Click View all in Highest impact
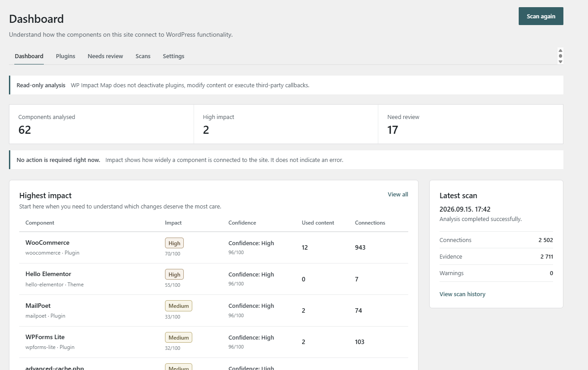 (x=398, y=194)
